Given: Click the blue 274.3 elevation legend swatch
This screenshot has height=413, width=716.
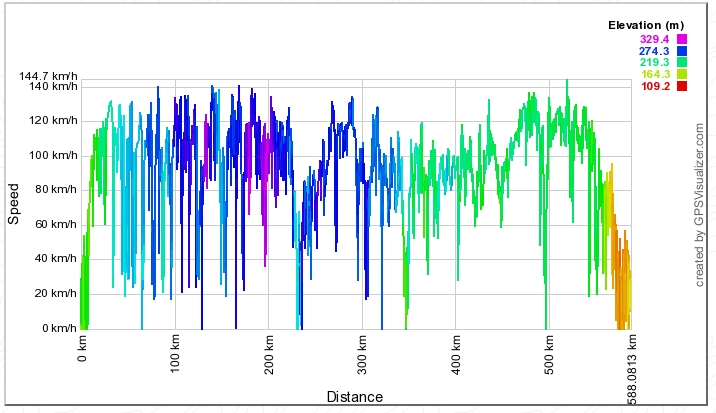Looking at the screenshot, I should [x=682, y=50].
